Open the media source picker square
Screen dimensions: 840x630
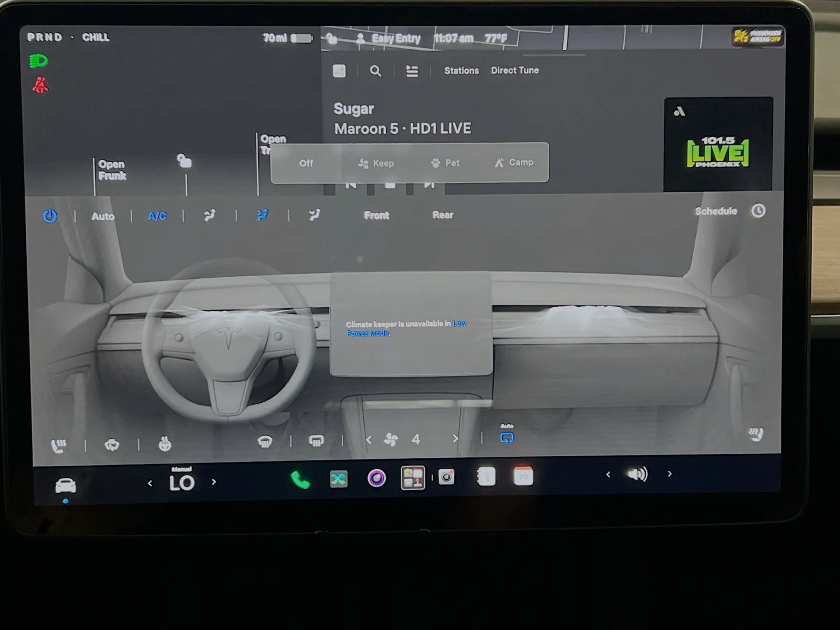(x=339, y=71)
